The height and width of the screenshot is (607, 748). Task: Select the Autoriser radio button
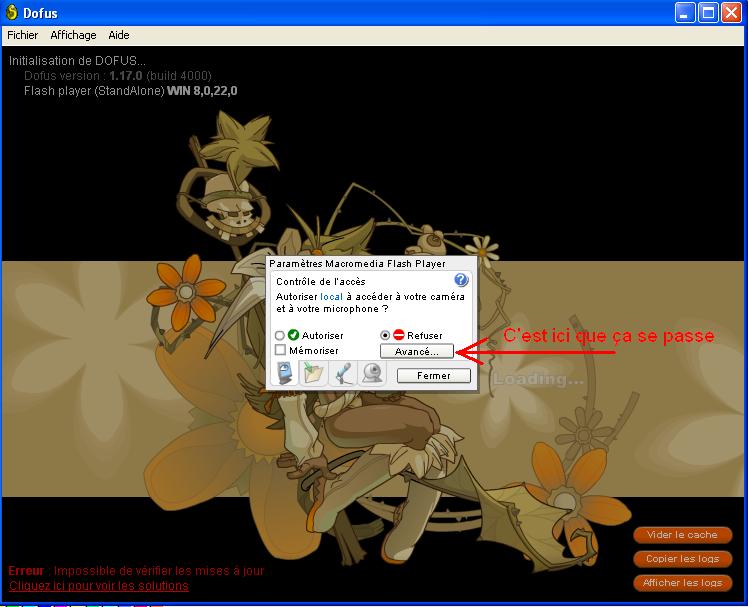[x=280, y=335]
